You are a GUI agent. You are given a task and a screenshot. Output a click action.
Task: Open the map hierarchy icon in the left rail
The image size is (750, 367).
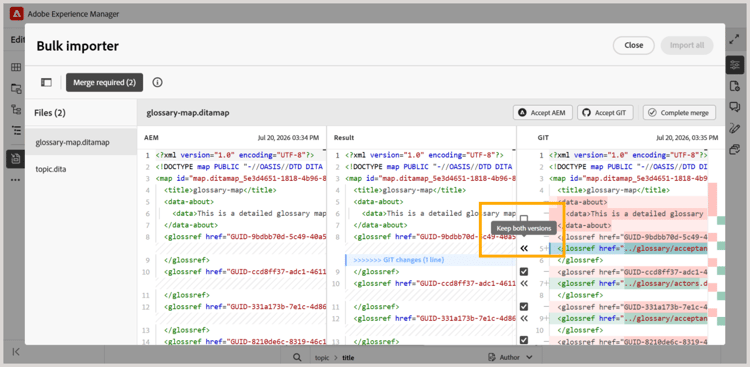pos(16,109)
